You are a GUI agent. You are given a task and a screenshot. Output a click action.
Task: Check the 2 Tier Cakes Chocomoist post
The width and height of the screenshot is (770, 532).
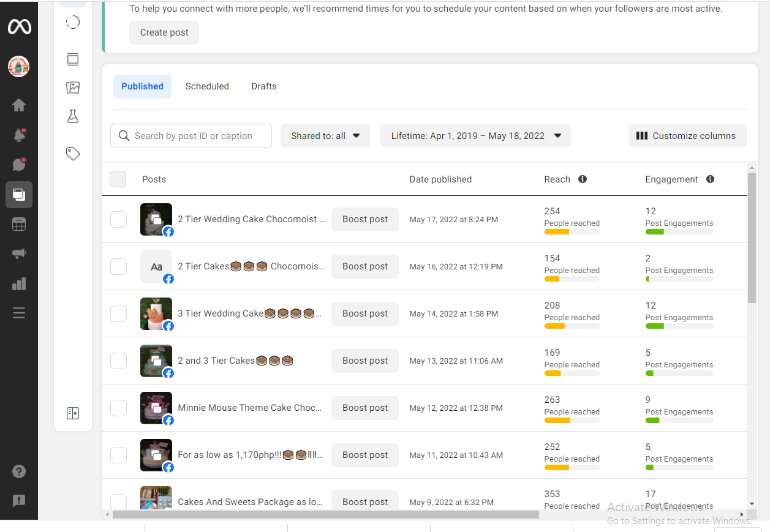pyautogui.click(x=118, y=266)
